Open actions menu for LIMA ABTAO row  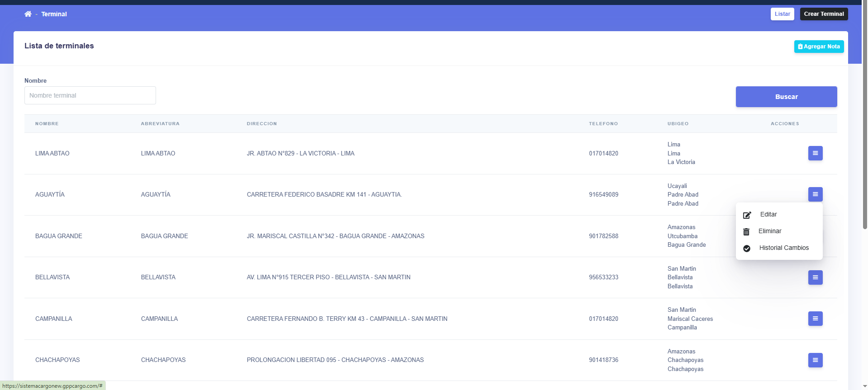click(815, 153)
